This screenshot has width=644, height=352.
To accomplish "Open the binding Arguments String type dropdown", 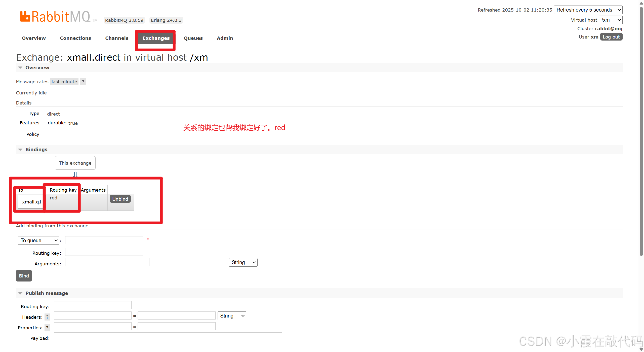I will pos(243,262).
